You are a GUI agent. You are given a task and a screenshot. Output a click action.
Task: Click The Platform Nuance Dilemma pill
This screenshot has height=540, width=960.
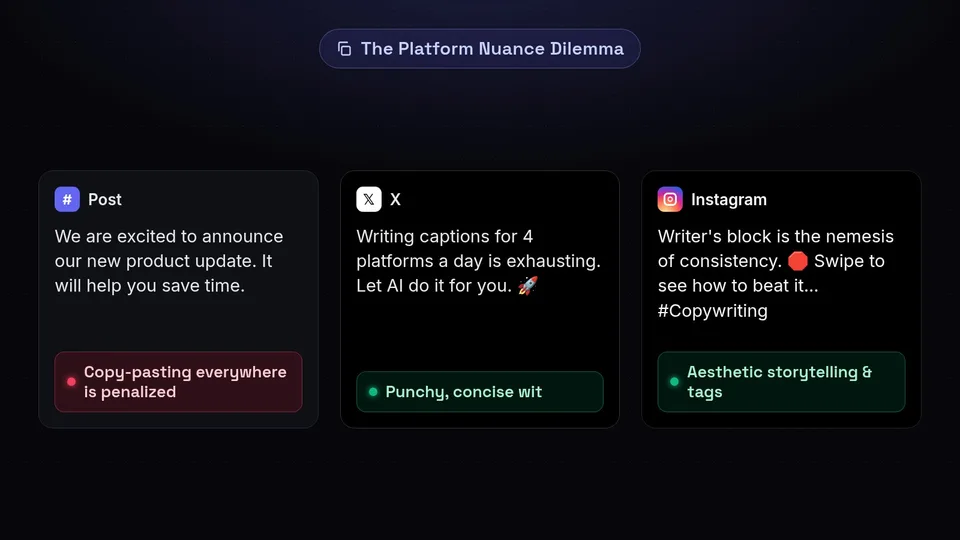click(x=480, y=49)
